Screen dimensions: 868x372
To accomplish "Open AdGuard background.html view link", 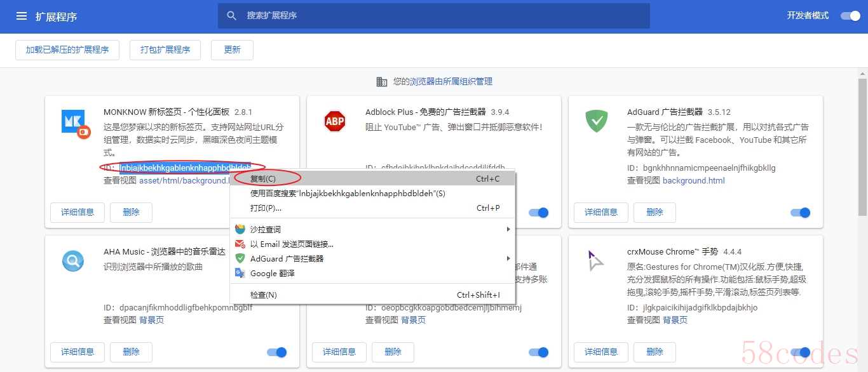I will point(693,180).
